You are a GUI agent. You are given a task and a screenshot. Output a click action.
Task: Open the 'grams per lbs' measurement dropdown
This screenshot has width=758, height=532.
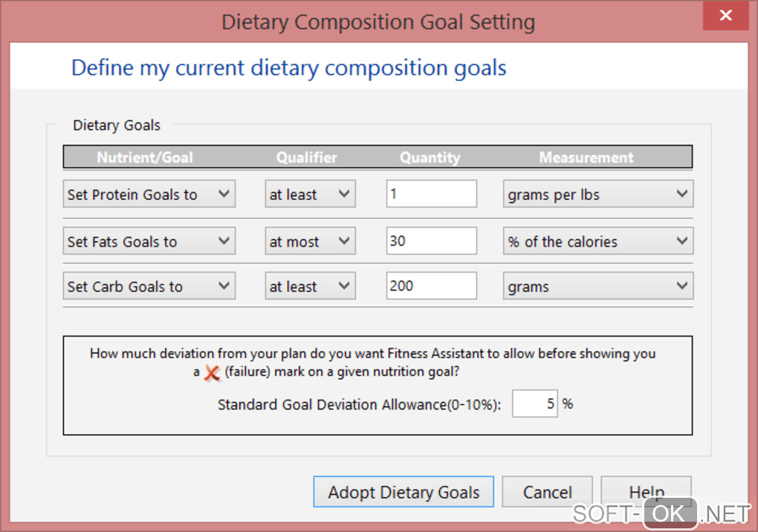[x=597, y=195]
